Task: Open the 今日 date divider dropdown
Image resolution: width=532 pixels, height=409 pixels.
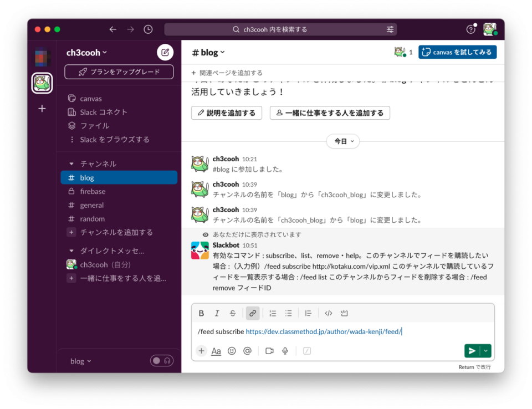Action: 342,141
